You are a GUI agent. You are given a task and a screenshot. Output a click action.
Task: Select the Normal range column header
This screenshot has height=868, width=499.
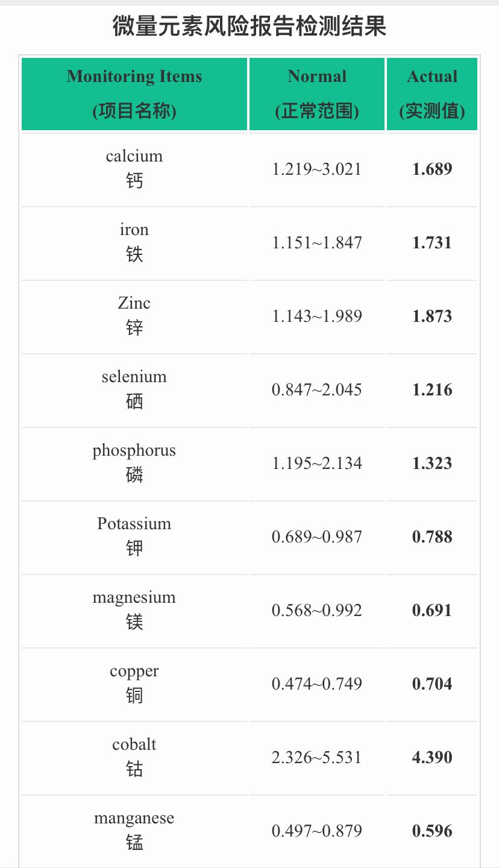317,93
